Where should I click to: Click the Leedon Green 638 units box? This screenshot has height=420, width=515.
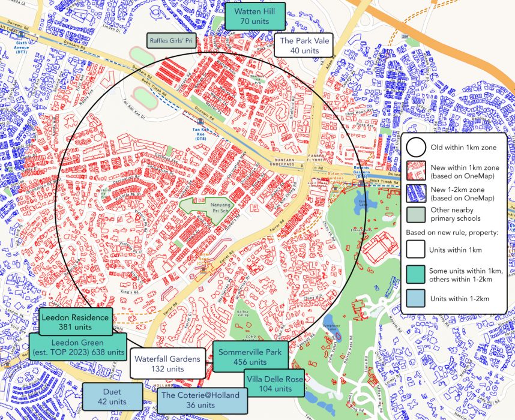(78, 347)
